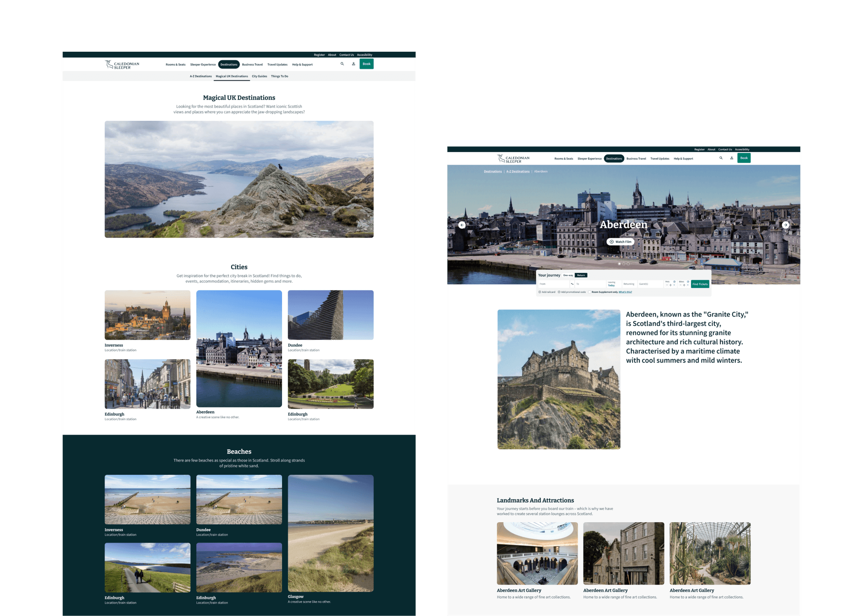Screen dimensions: 863x616
Task: Decrease the Pets count with minus
Action: tap(667, 285)
